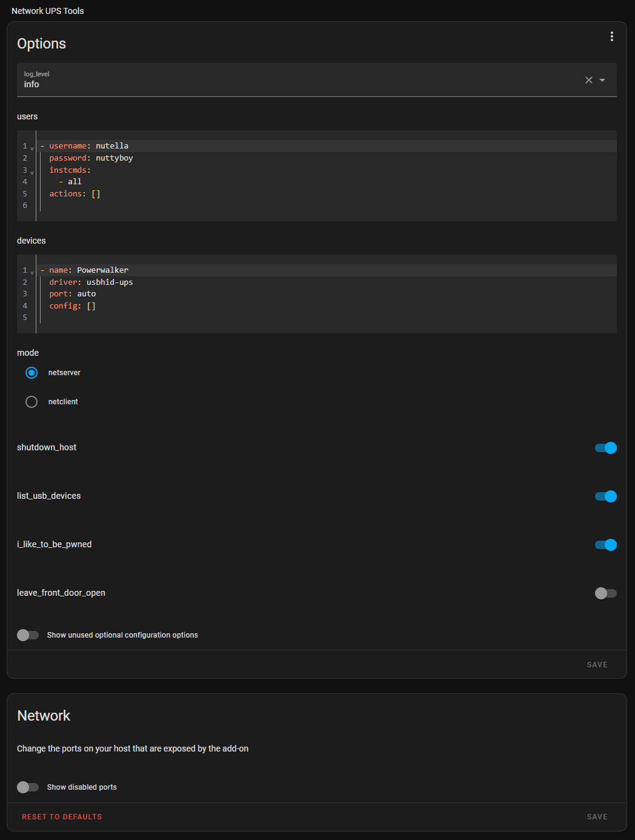Toggle the shutdown_host switch
The width and height of the screenshot is (635, 840).
click(606, 448)
